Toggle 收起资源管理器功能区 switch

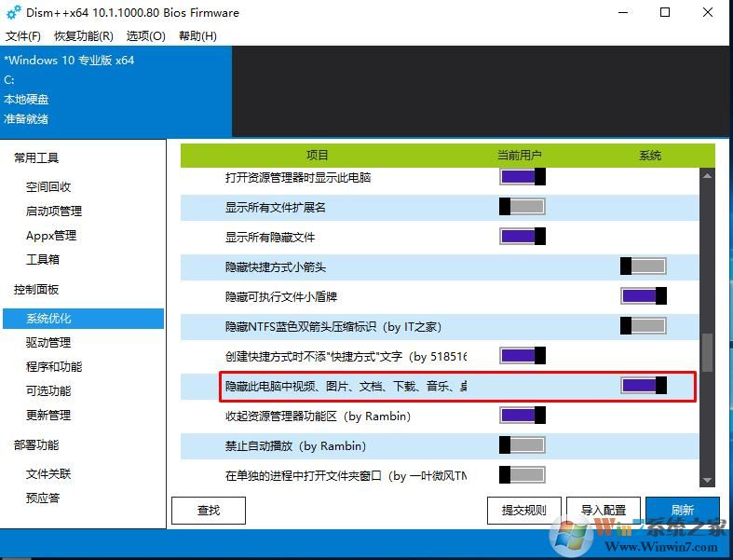tap(523, 415)
